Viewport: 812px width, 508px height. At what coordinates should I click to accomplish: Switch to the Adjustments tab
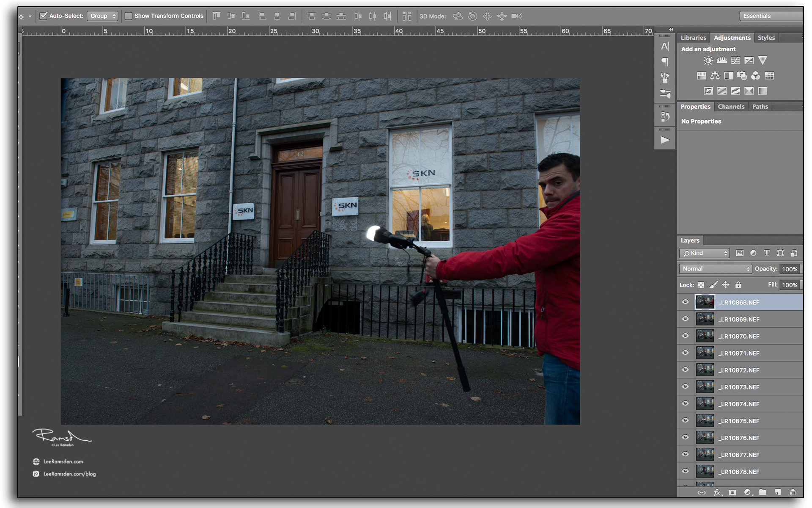732,38
